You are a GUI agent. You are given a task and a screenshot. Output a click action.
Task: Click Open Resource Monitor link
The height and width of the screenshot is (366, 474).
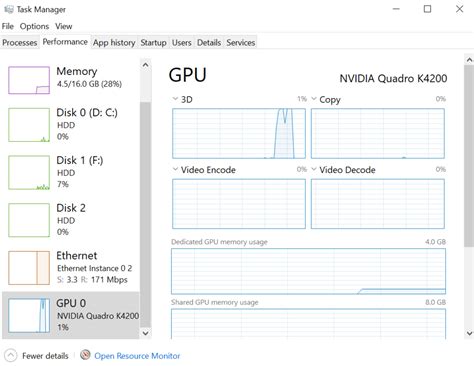pyautogui.click(x=137, y=356)
